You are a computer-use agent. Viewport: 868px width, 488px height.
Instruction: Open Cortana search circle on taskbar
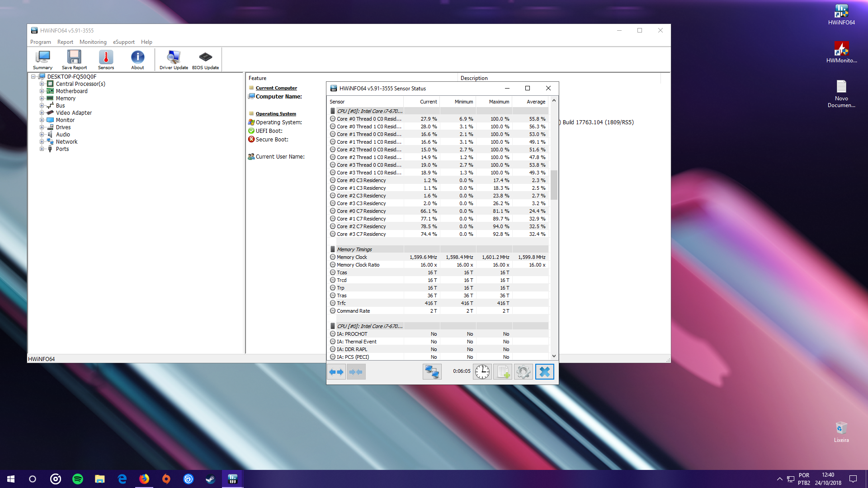[x=33, y=479]
